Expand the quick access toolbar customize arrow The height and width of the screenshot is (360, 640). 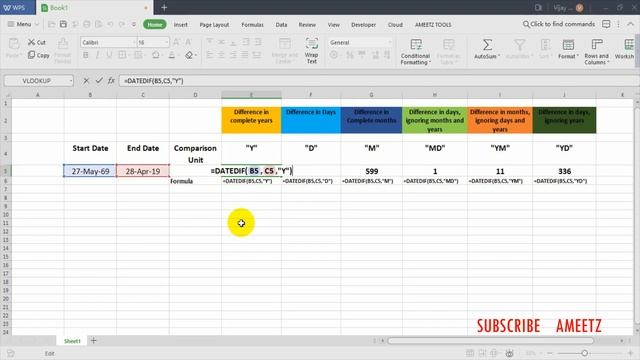134,24
